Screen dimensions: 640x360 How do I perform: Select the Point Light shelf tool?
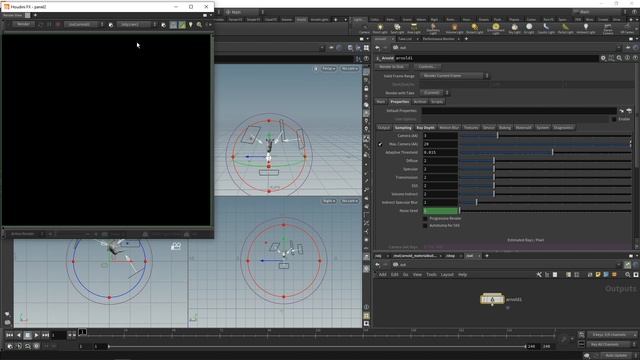[x=380, y=28]
